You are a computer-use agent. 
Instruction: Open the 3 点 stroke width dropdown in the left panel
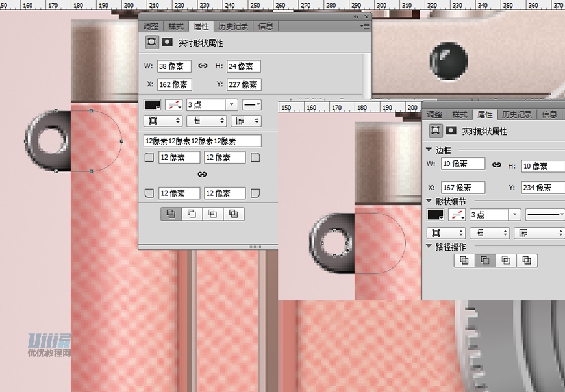tap(232, 104)
